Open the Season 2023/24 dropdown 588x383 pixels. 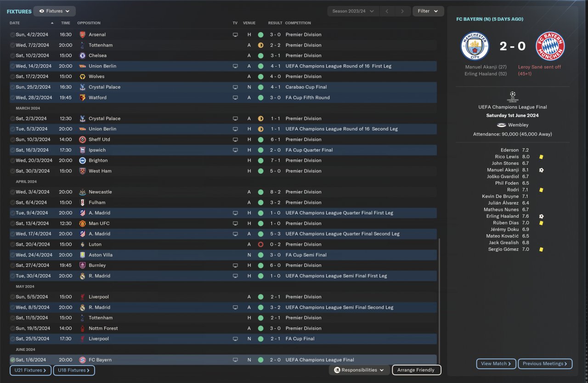coord(353,11)
